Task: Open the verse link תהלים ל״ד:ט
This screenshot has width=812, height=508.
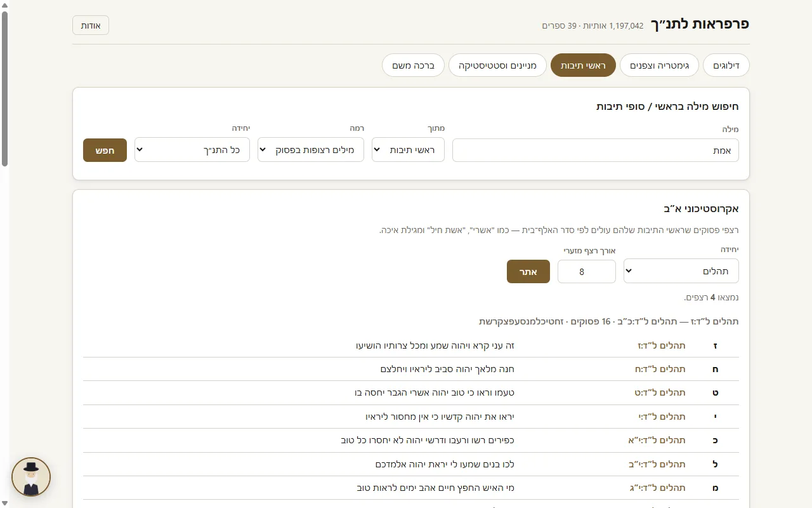Action: click(660, 393)
